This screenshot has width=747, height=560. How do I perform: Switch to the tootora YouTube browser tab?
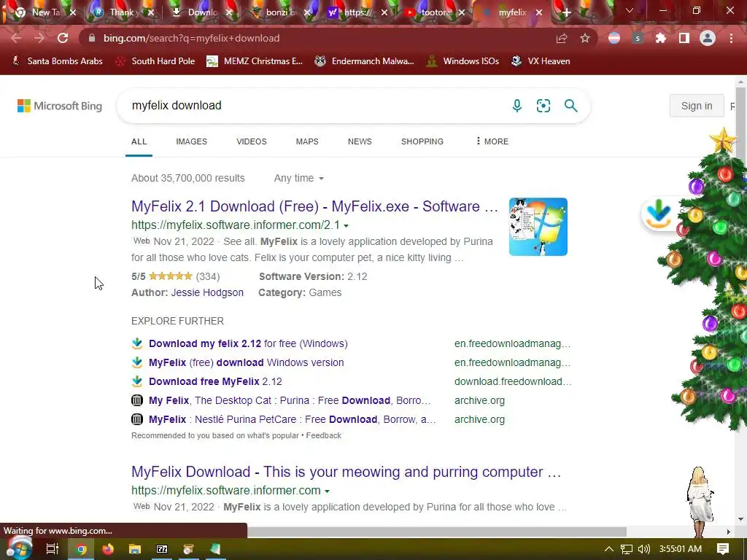pyautogui.click(x=435, y=12)
